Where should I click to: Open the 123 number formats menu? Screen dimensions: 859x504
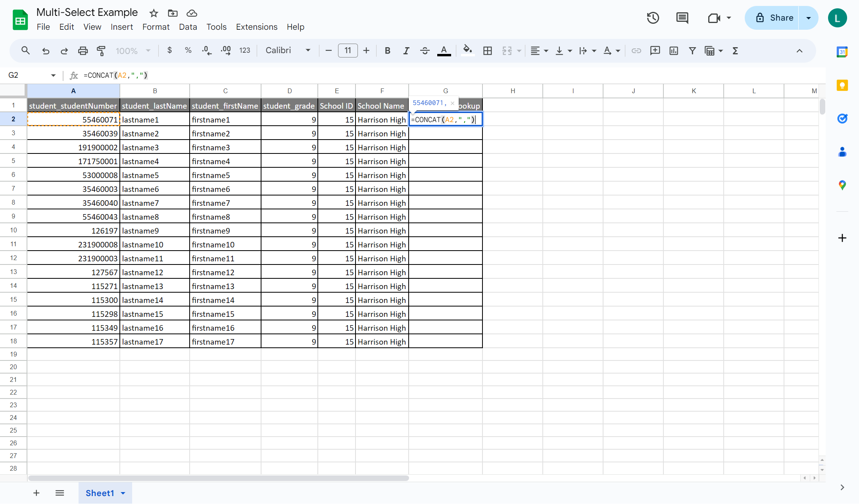click(245, 50)
